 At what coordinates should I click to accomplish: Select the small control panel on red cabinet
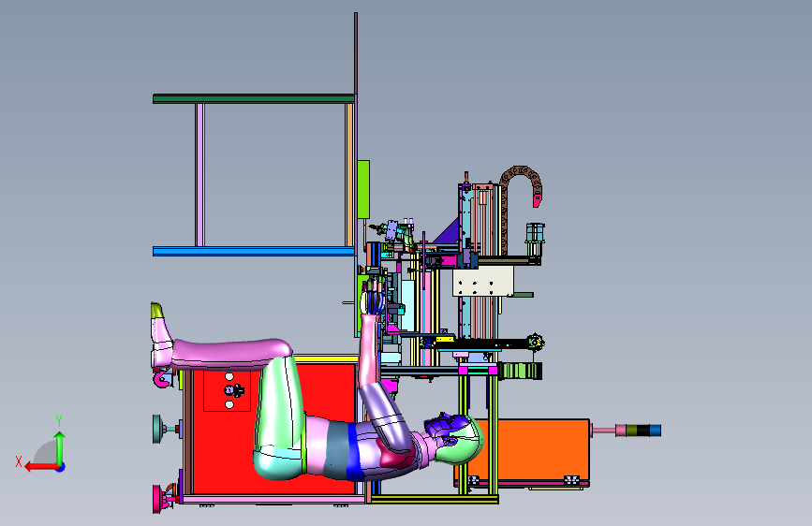point(227,390)
